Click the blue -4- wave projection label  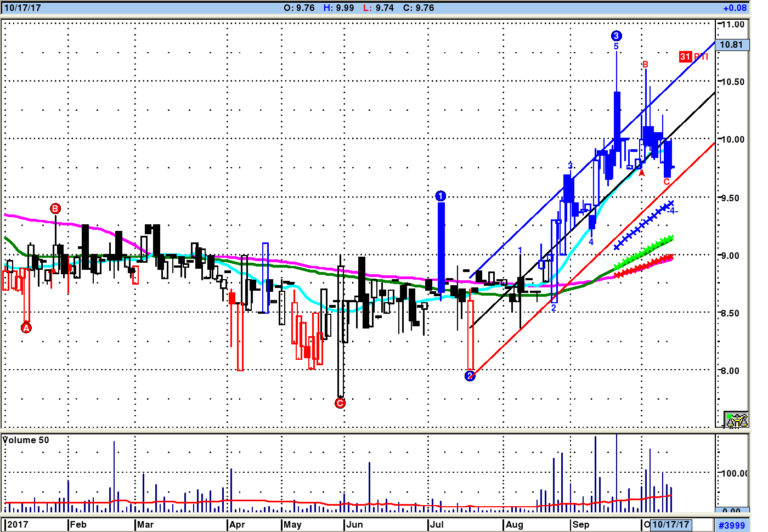[x=673, y=211]
